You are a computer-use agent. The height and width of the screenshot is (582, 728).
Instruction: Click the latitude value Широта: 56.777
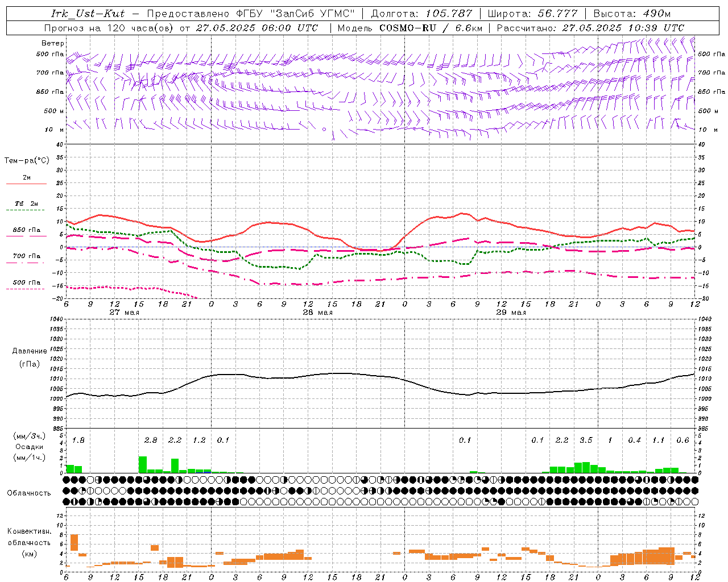point(533,14)
